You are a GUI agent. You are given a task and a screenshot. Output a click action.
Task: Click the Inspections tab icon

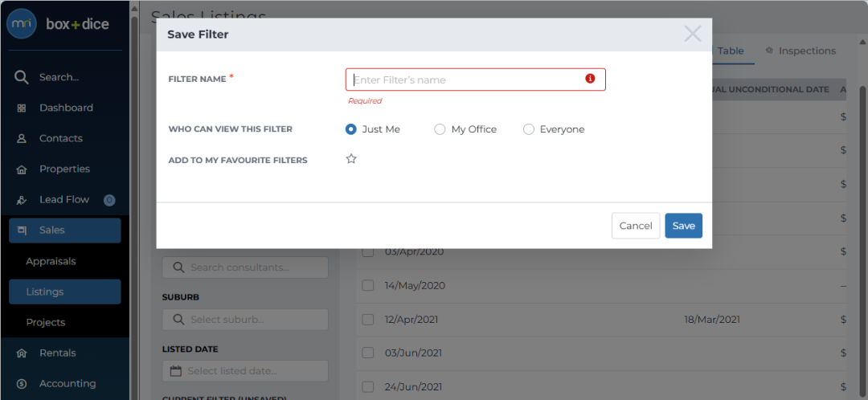pyautogui.click(x=769, y=51)
